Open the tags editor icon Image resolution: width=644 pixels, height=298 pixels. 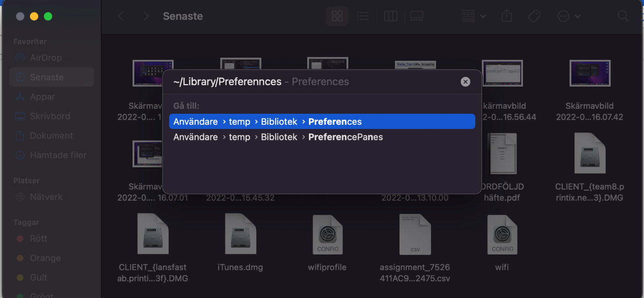click(x=534, y=16)
